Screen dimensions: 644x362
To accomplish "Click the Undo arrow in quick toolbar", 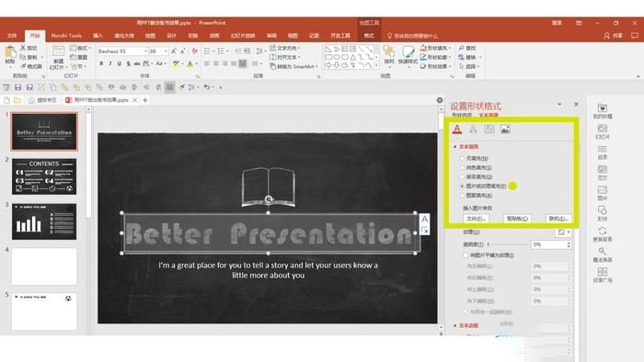I will (x=207, y=87).
